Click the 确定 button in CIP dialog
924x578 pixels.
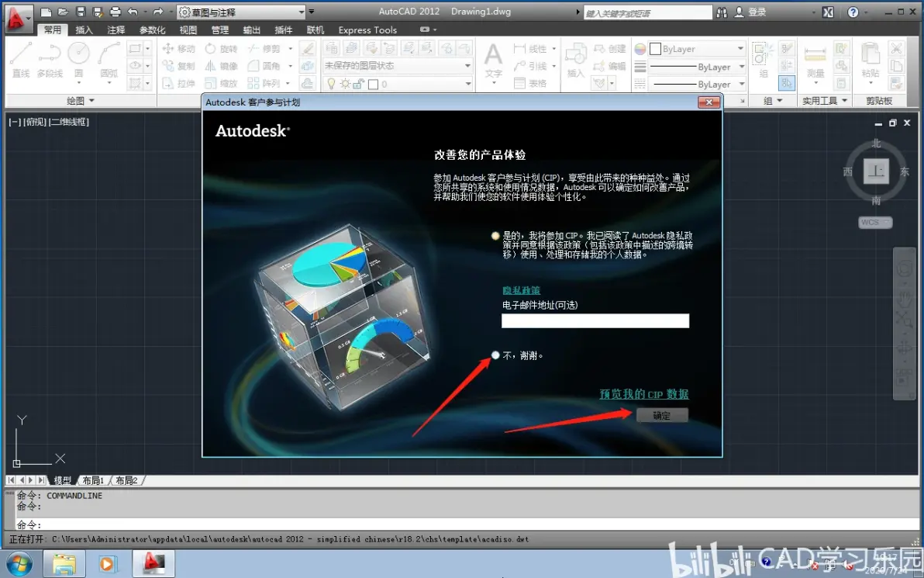(x=662, y=415)
